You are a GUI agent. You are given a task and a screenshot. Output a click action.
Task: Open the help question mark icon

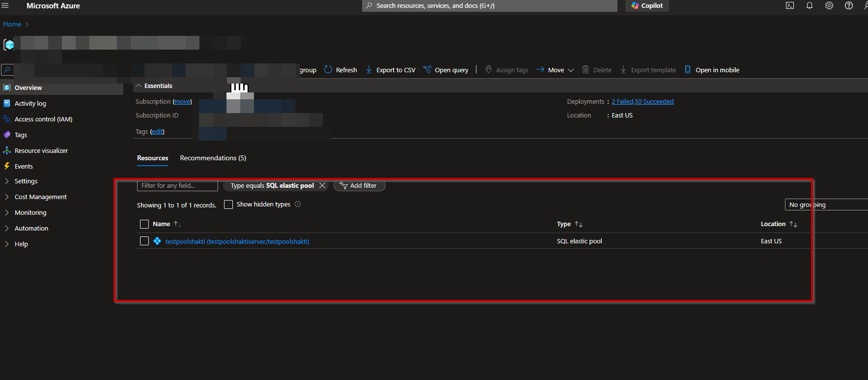pos(849,6)
